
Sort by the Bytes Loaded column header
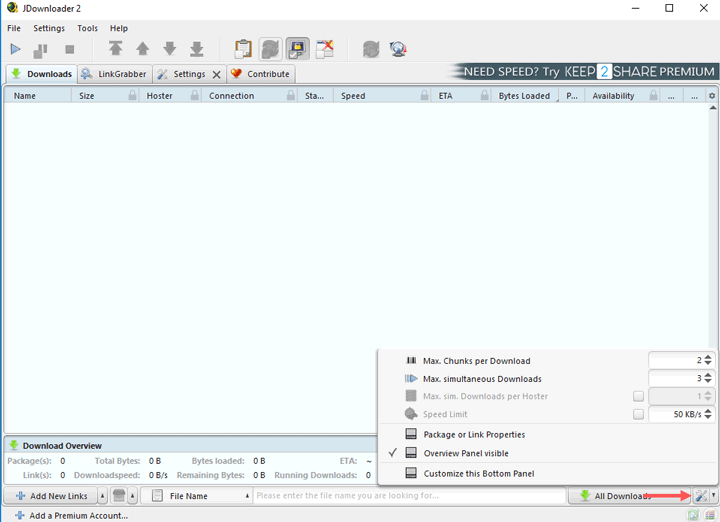point(524,95)
